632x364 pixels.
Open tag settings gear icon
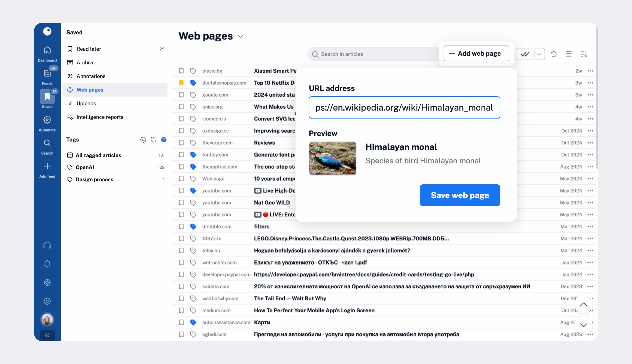point(143,140)
